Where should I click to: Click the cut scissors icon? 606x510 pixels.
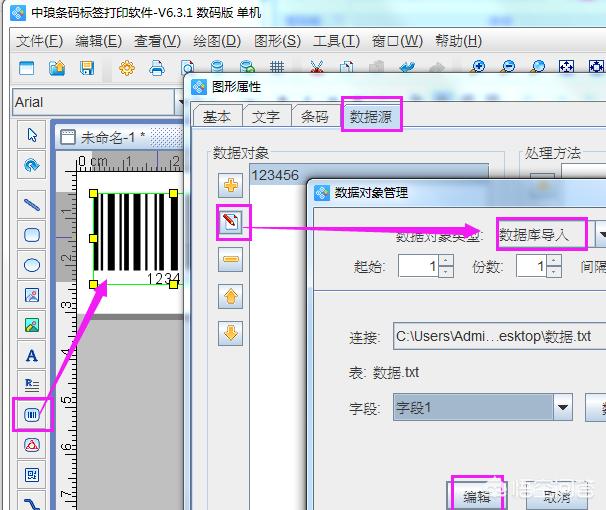(x=317, y=67)
